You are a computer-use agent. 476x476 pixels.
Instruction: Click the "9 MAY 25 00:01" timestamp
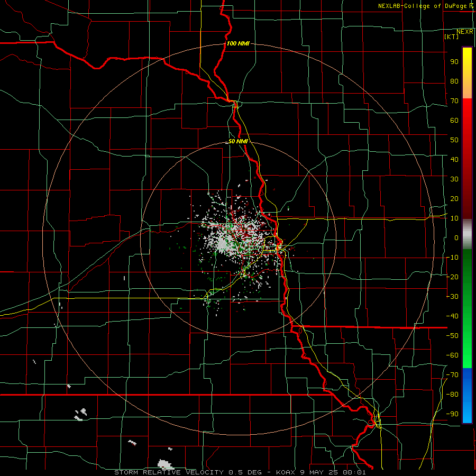point(333,472)
